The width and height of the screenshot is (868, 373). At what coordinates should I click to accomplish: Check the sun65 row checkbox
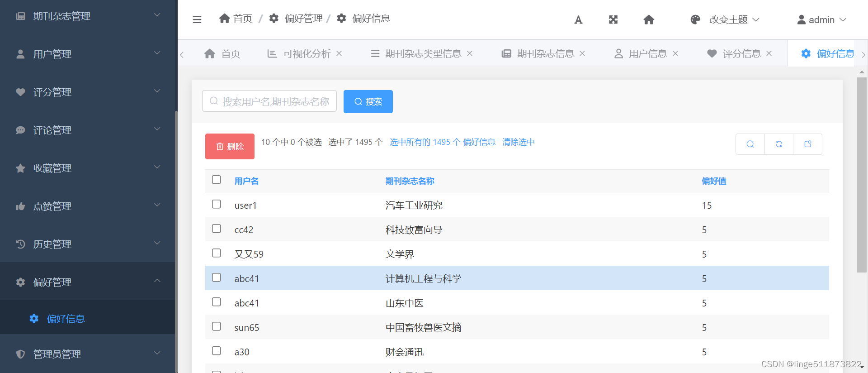(217, 326)
